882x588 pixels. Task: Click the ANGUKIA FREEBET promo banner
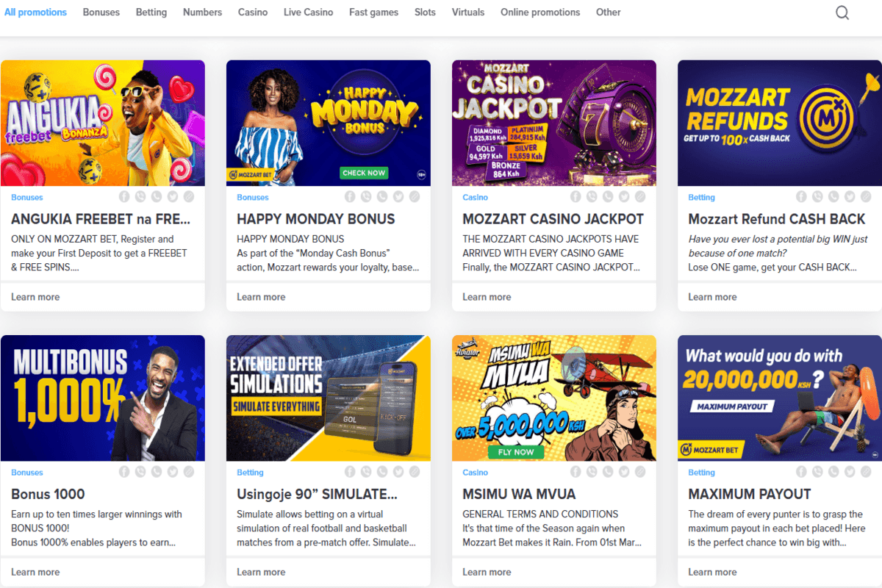tap(103, 123)
